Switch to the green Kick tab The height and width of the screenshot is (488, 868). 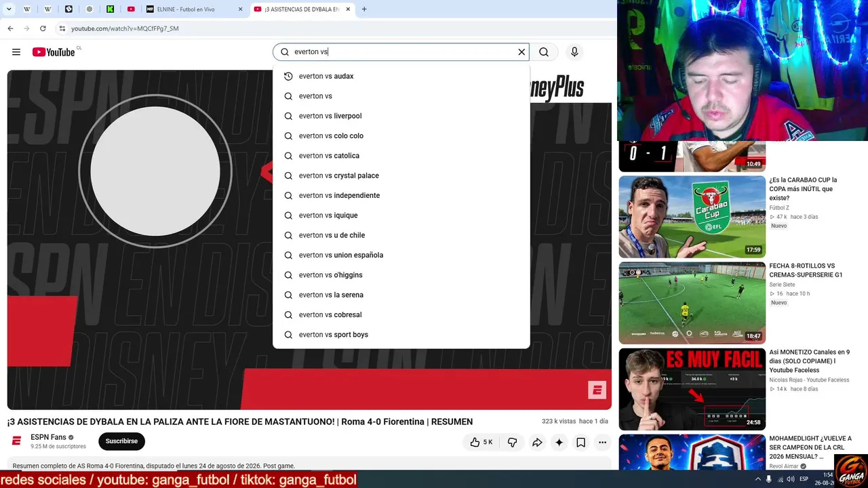point(111,9)
